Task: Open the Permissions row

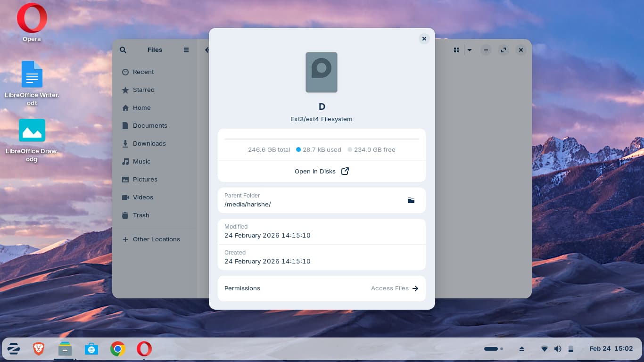Action: tap(322, 288)
